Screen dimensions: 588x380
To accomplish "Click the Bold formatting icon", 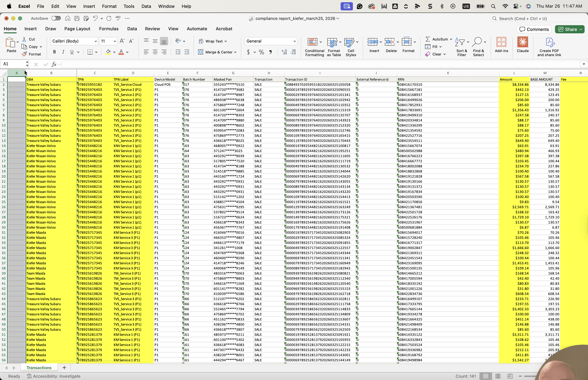I will 55,52.
